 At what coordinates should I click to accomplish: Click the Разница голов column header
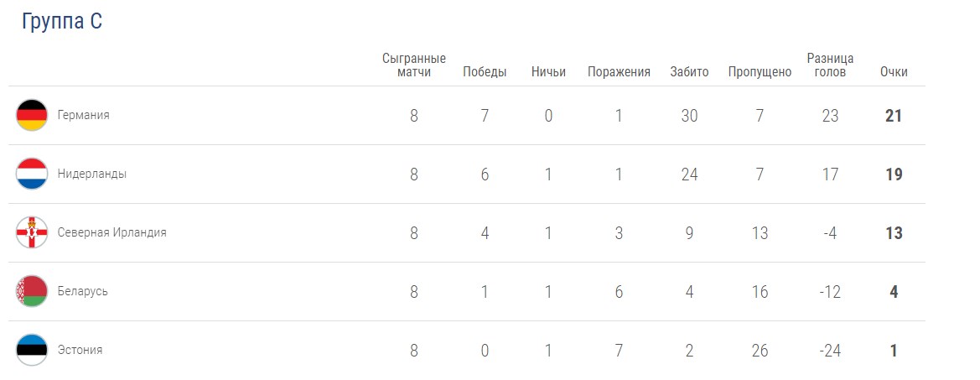coord(830,65)
